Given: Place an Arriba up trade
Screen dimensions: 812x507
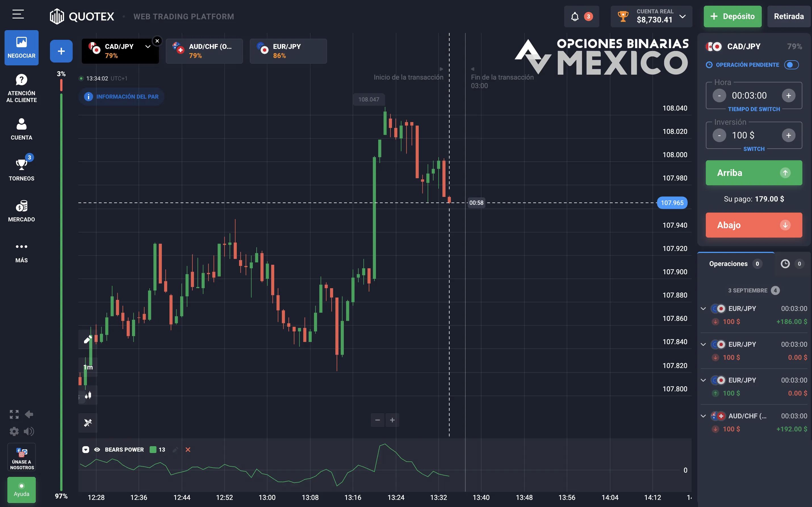Looking at the screenshot, I should coord(754,173).
